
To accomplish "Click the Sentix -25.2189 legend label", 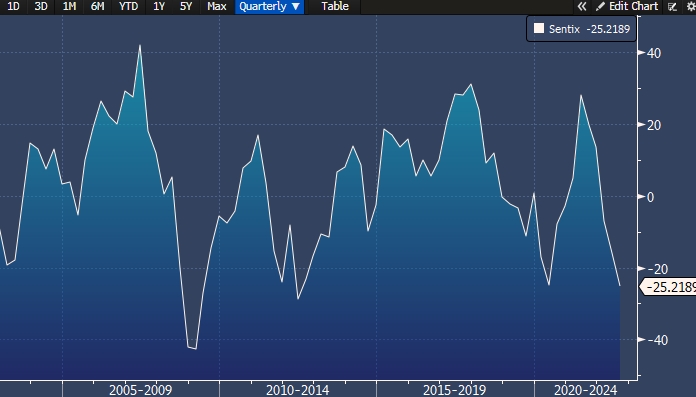I will [589, 29].
